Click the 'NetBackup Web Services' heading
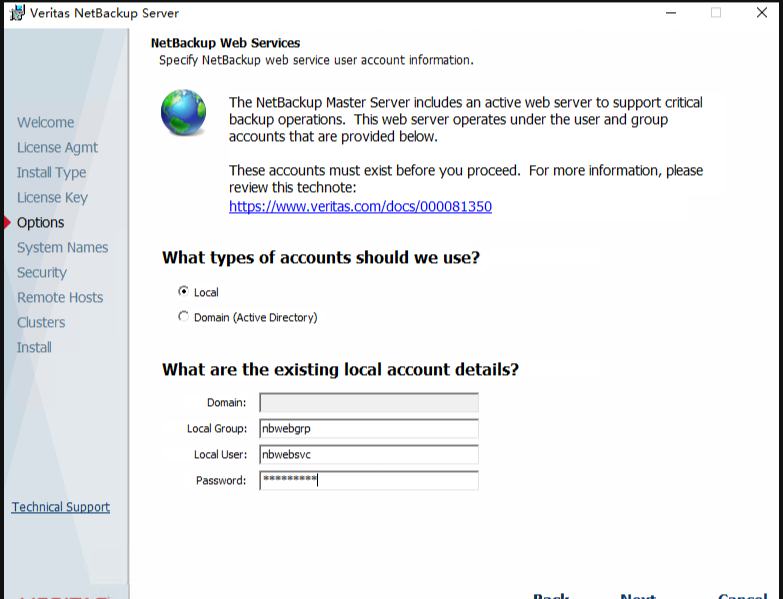Image resolution: width=783 pixels, height=599 pixels. [225, 43]
